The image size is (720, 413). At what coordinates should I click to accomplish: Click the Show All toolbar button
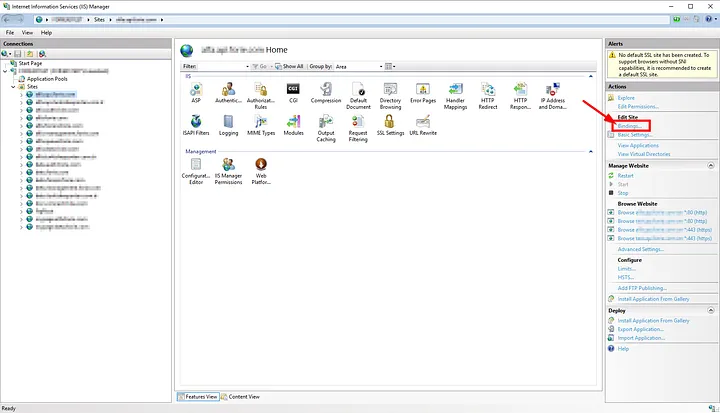(x=290, y=66)
